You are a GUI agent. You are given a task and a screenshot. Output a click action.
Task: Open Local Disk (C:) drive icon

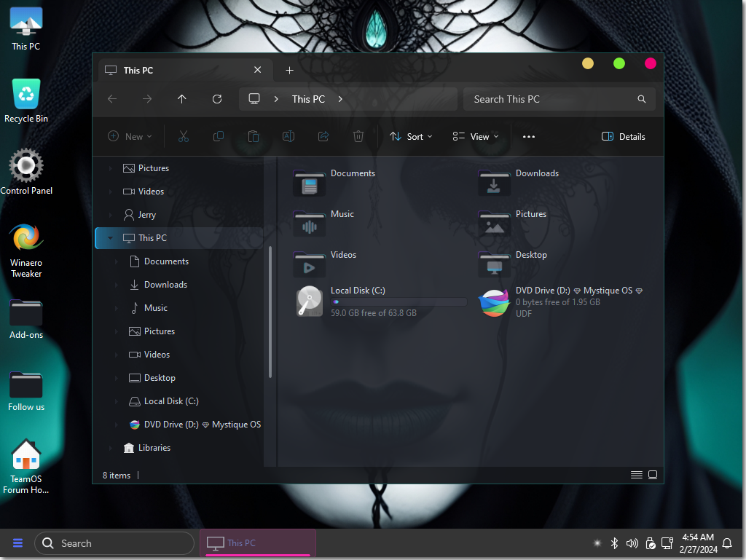click(310, 301)
